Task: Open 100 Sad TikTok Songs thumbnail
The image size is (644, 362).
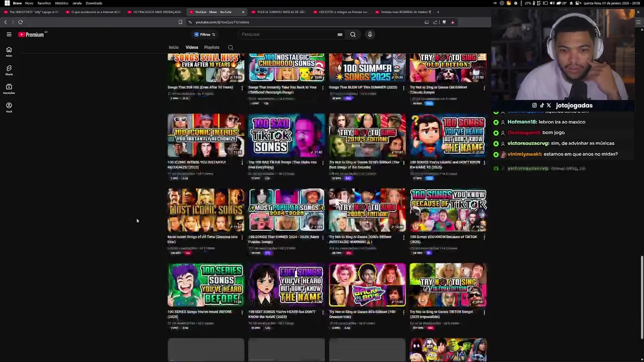Action: pyautogui.click(x=286, y=135)
